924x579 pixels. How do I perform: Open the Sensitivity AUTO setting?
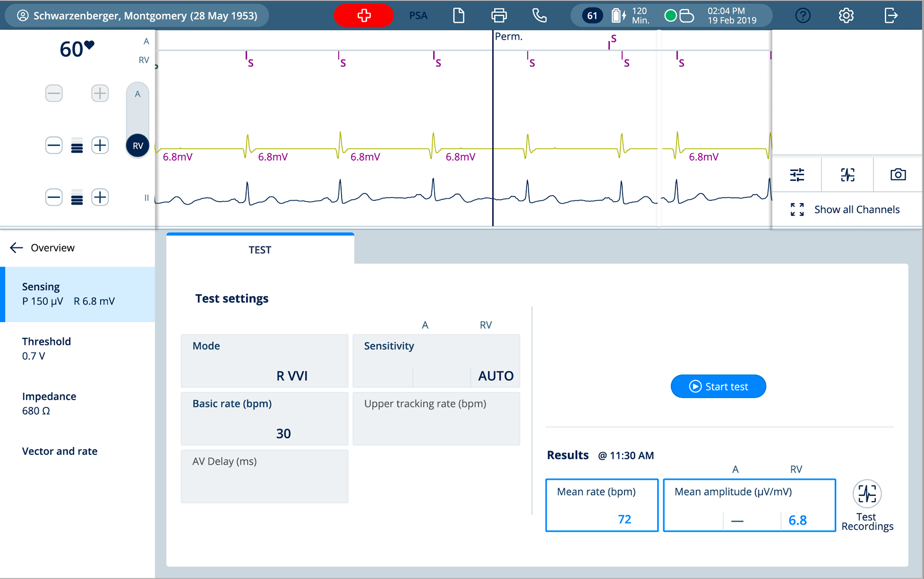[x=436, y=361]
